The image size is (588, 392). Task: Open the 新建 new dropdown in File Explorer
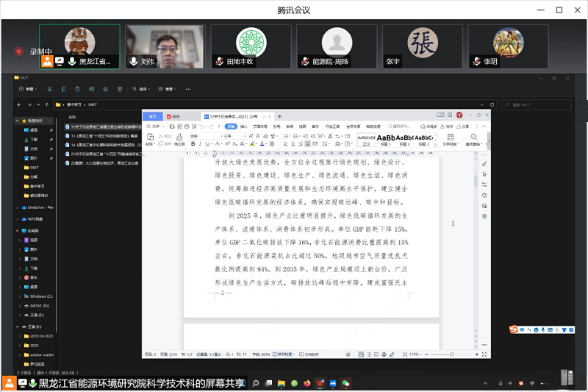[28, 89]
